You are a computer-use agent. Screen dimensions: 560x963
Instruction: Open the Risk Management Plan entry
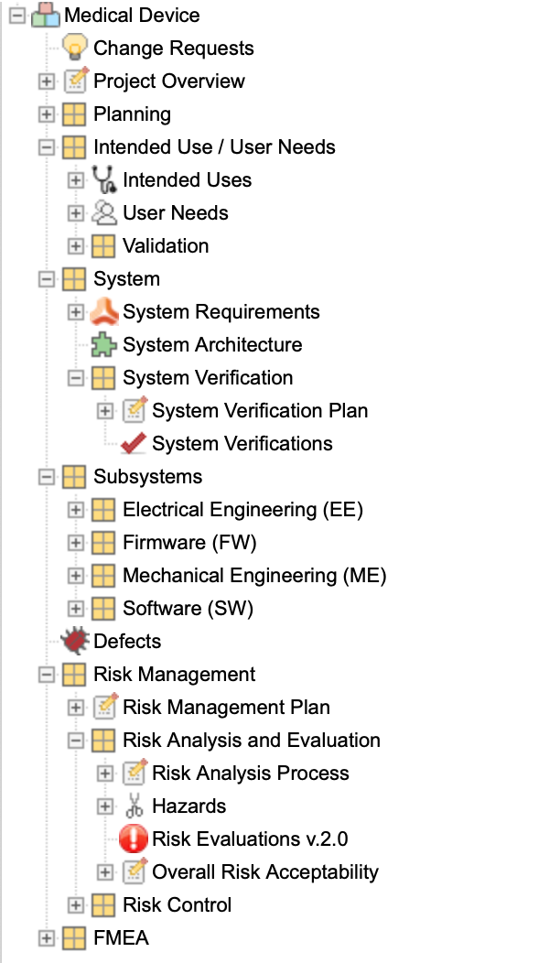[x=226, y=707]
